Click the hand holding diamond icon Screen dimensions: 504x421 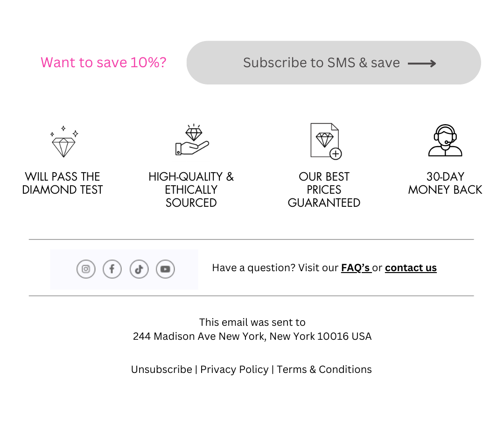coord(192,140)
